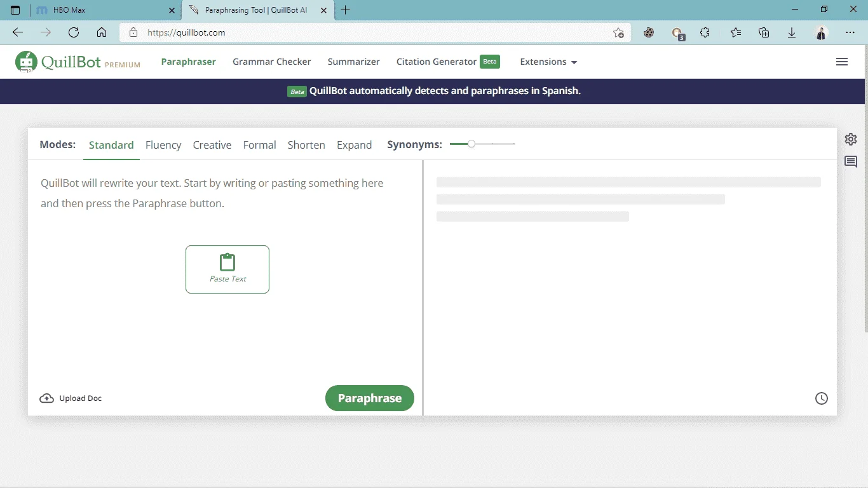Select the Paraphrasing Tool browser tab
Screen dimensions: 868x488
257,10
